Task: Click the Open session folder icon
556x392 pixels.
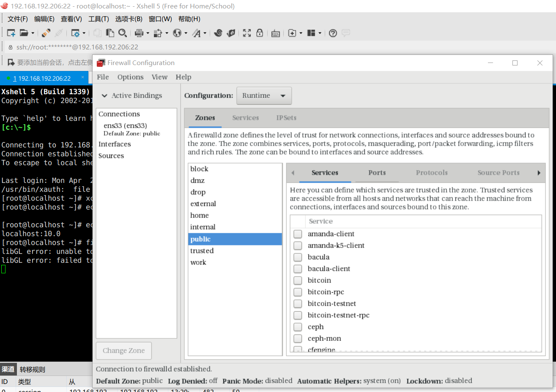Action: coord(24,33)
